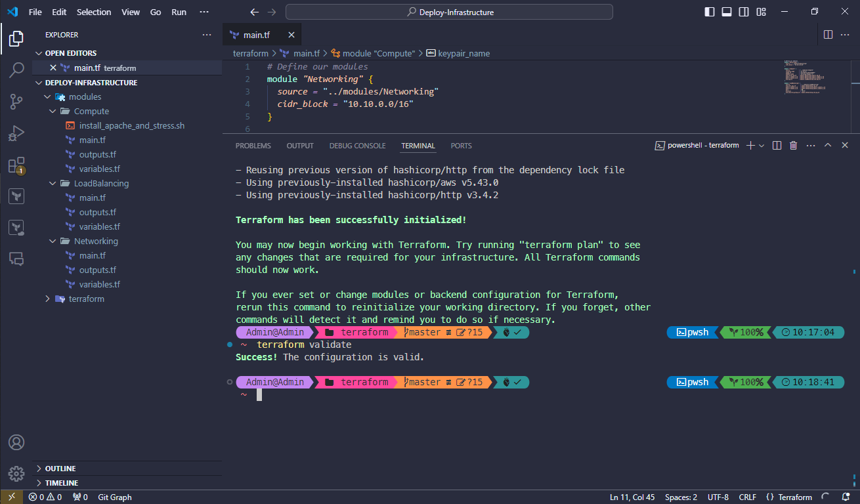Collapse the LoadBalancing folder

(x=127, y=183)
